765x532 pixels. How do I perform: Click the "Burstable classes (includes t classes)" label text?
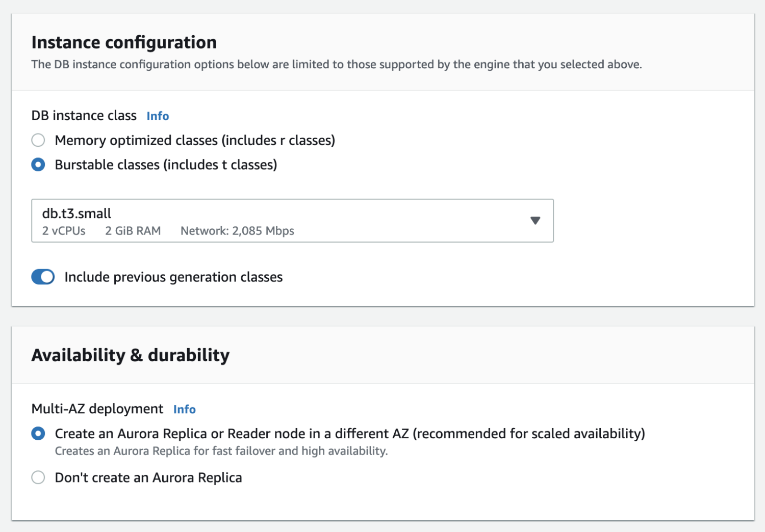(166, 165)
